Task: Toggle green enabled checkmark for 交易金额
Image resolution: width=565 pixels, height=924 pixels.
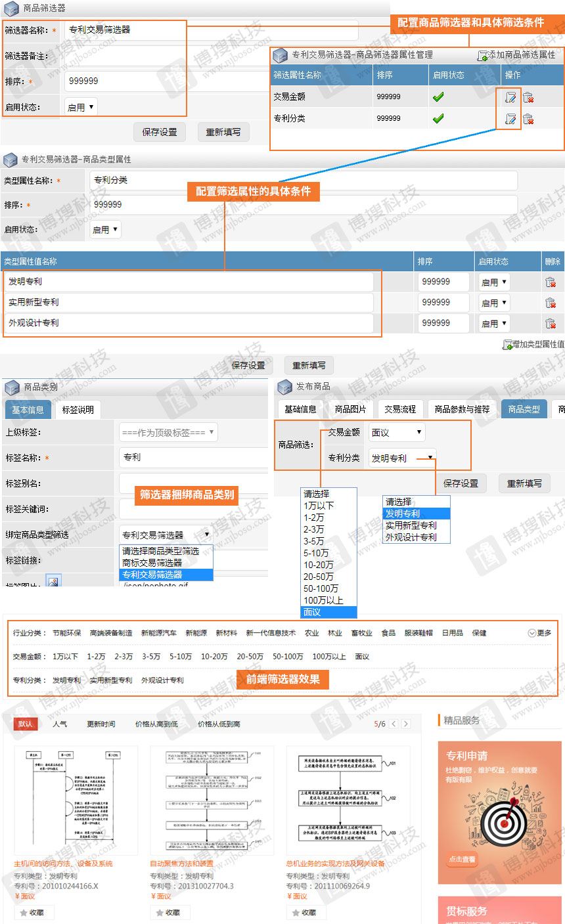Action: click(x=438, y=97)
